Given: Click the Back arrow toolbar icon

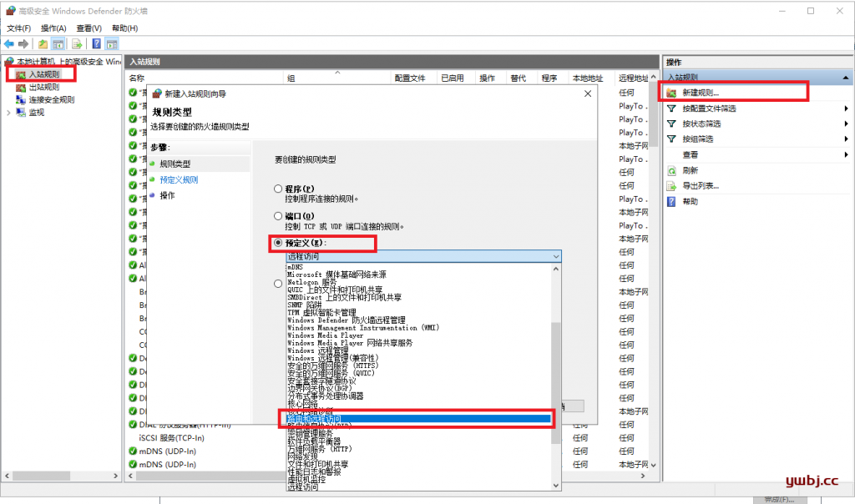Looking at the screenshot, I should 9,44.
